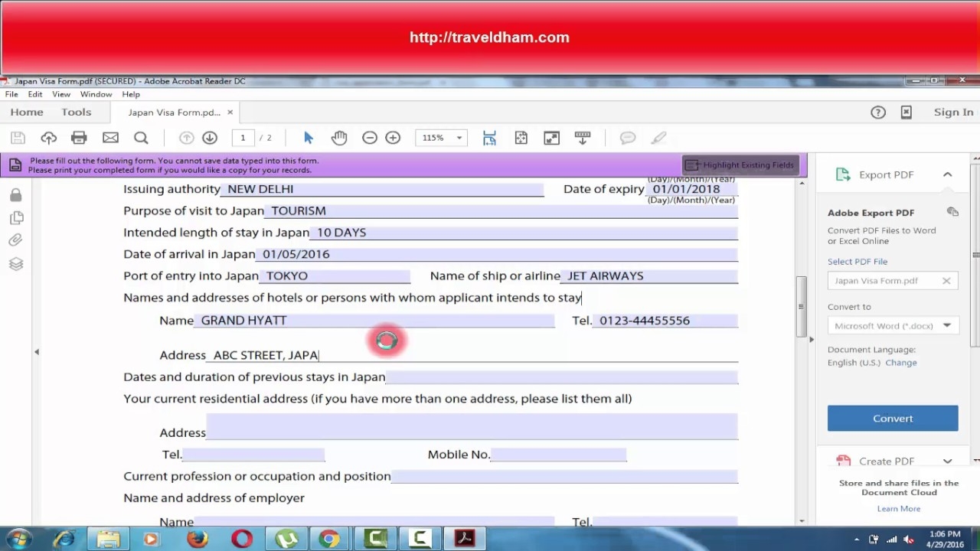
Task: Click Change document language link
Action: [x=901, y=363]
